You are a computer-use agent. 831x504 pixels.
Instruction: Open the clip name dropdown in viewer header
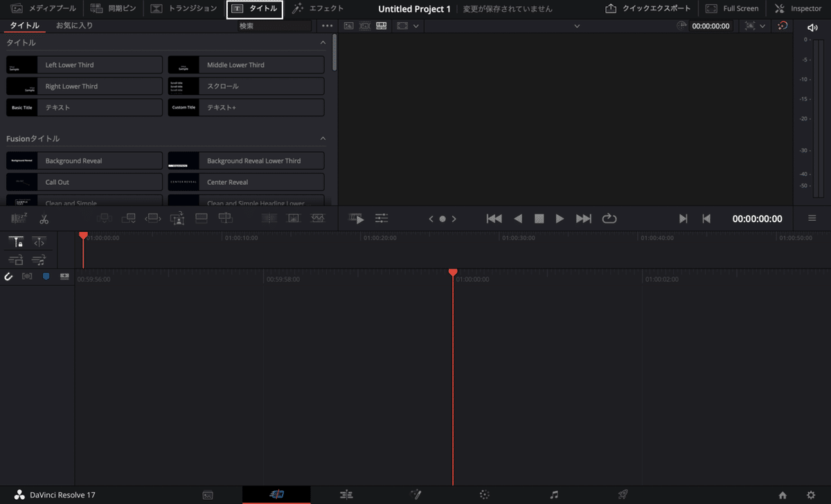pos(577,26)
